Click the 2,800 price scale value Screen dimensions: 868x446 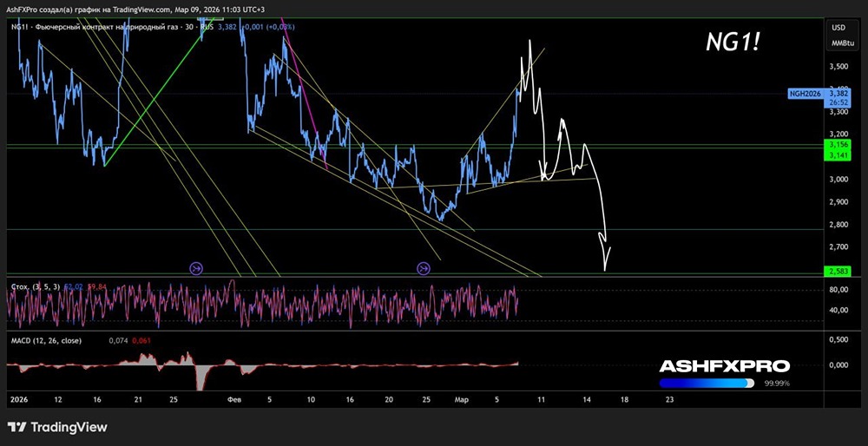[x=837, y=225]
